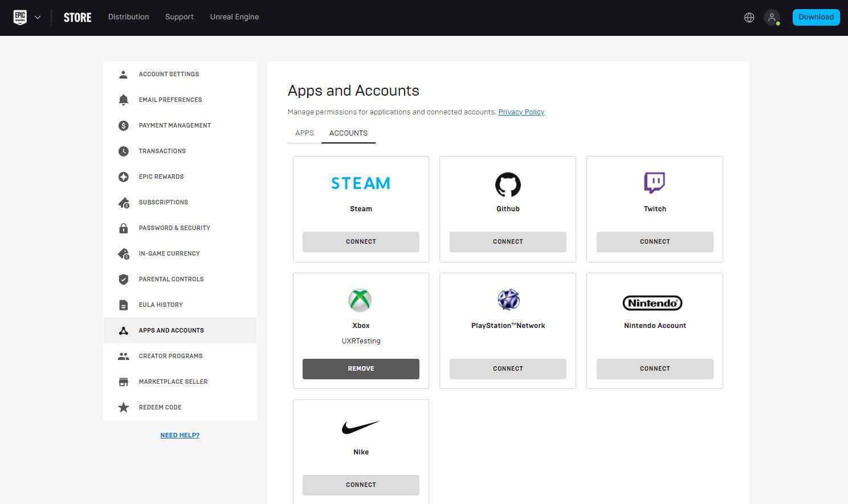Switch to the ACCOUNTS tab
The height and width of the screenshot is (504, 848).
(348, 133)
